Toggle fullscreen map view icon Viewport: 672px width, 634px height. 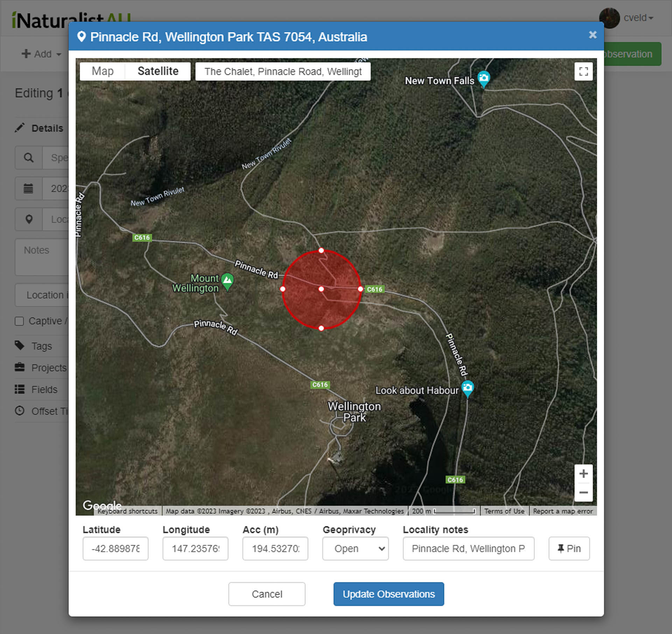point(583,71)
